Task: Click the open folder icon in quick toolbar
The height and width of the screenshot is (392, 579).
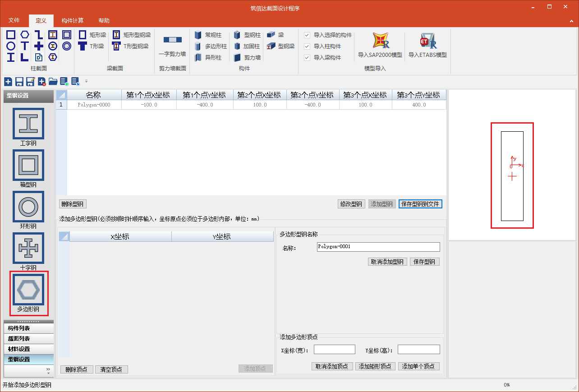Action: 53,82
